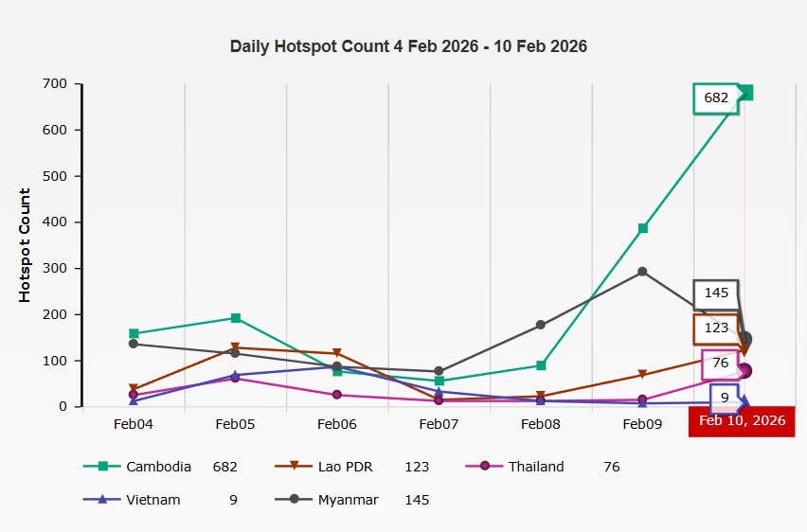This screenshot has height=532, width=807.
Task: Click the 682 Cambodia tooltip label
Action: coord(716,98)
